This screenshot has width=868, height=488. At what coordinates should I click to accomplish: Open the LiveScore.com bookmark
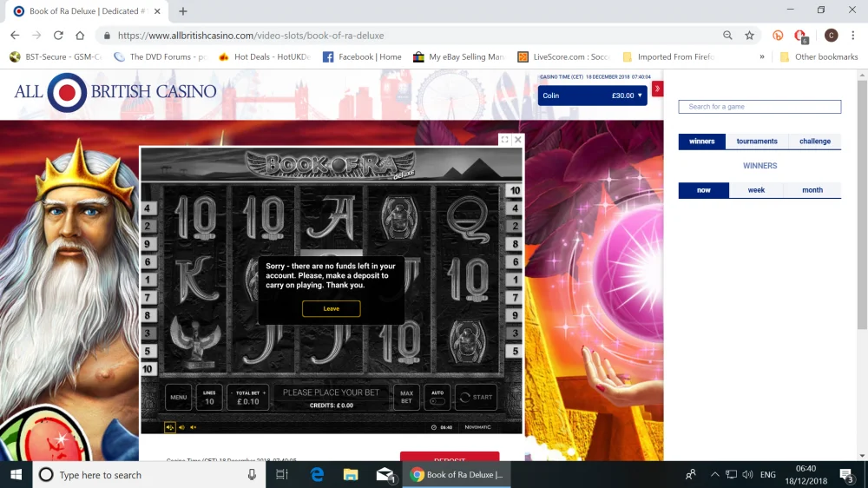click(x=563, y=56)
